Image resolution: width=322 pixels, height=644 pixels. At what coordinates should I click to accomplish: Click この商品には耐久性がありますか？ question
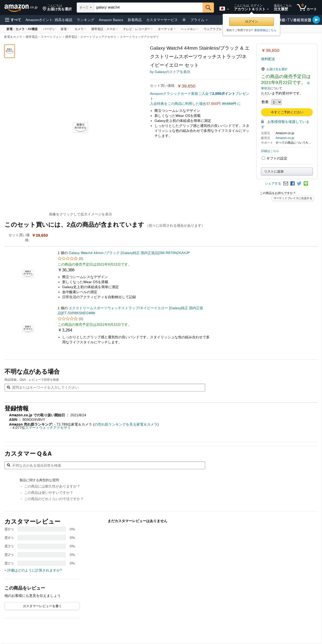pos(52,486)
